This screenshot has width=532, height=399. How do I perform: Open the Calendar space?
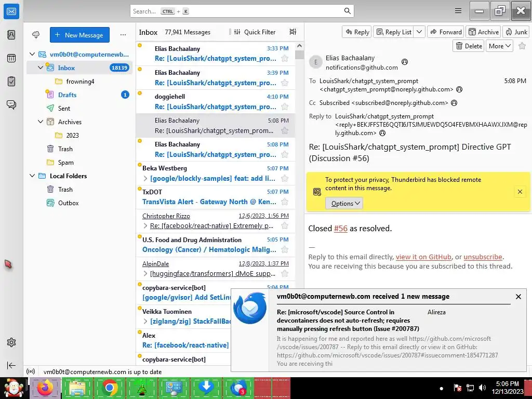coord(11,58)
